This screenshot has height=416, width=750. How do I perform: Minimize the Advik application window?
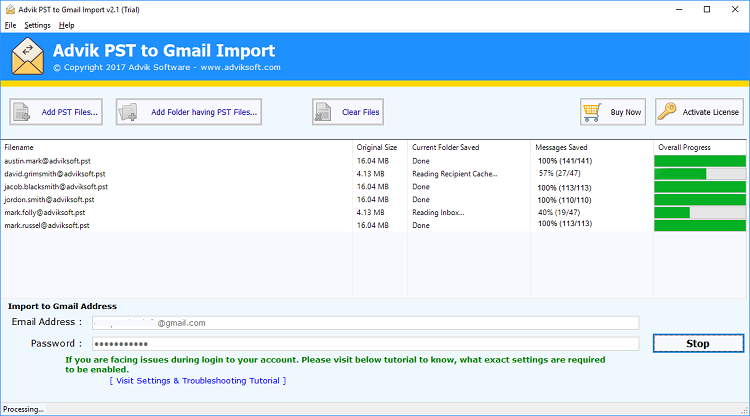679,10
